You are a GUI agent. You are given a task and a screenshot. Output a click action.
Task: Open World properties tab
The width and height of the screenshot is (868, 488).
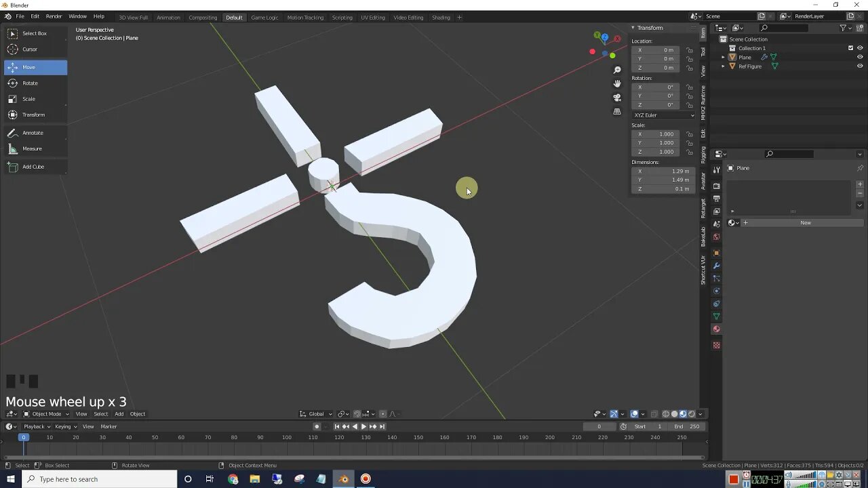pos(716,237)
